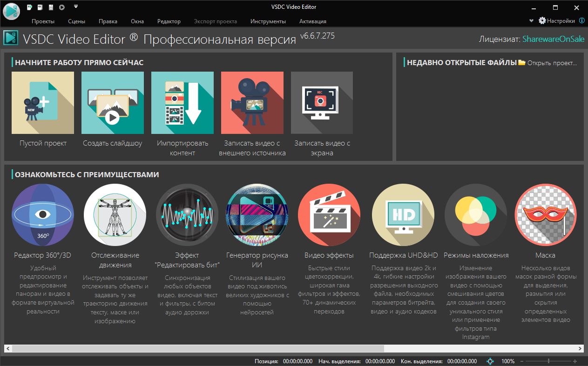Click the blending modes color circles icon
The height and width of the screenshot is (366, 588).
click(476, 215)
